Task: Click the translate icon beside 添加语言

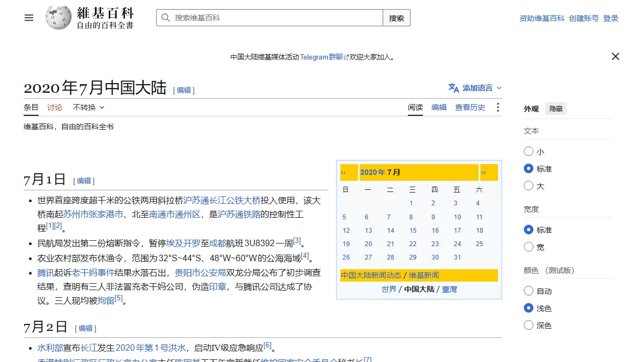Action: pyautogui.click(x=454, y=88)
